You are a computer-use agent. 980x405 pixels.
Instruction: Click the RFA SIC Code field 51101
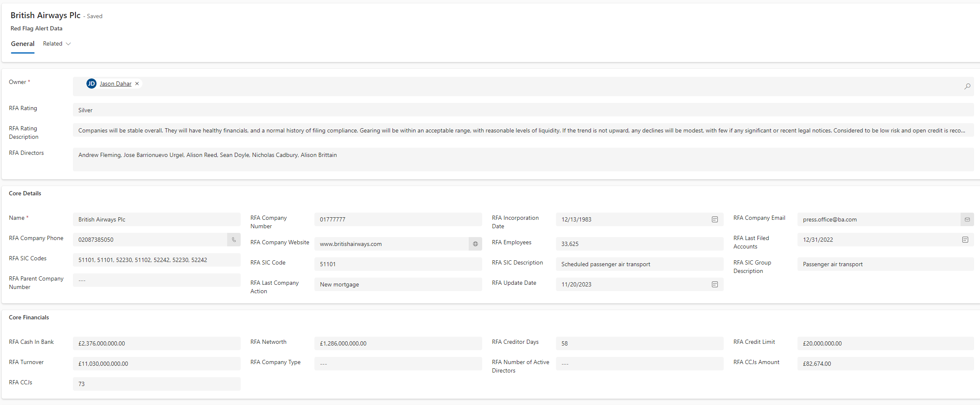click(398, 264)
